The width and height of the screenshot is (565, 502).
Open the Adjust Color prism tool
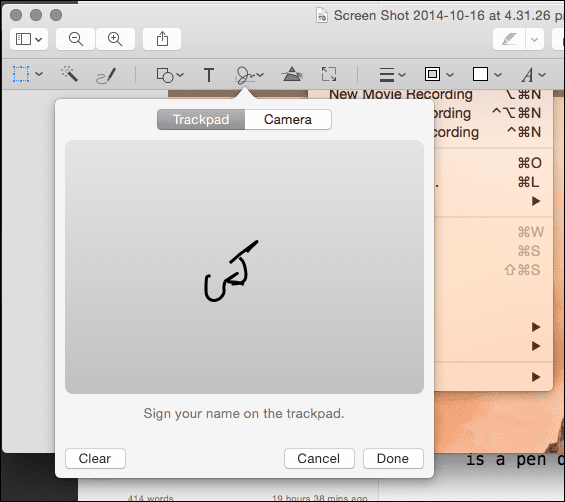click(292, 74)
